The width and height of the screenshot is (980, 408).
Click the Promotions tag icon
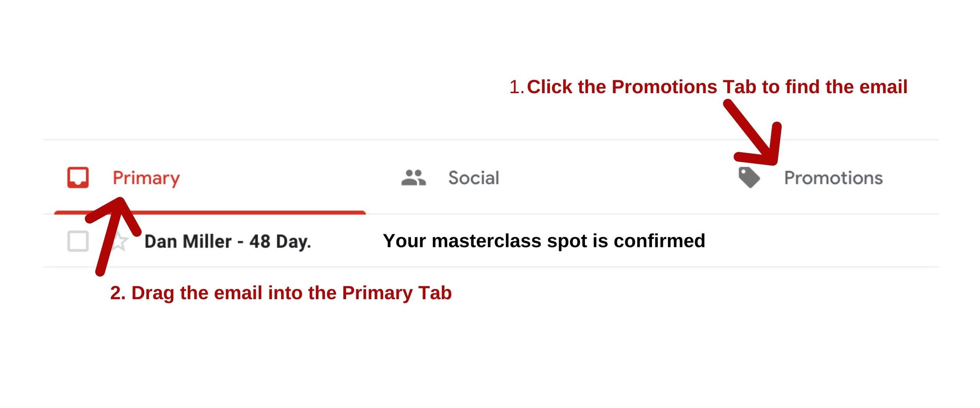[749, 177]
